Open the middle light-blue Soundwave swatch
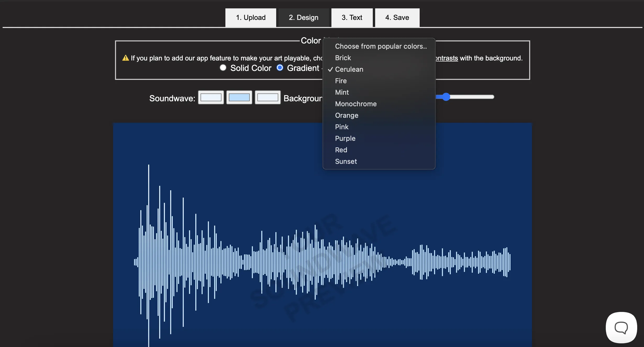This screenshot has width=644, height=347. pyautogui.click(x=239, y=97)
